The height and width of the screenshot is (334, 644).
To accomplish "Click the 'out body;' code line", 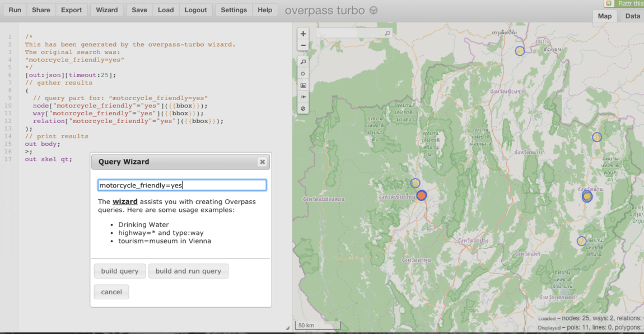I will 43,144.
